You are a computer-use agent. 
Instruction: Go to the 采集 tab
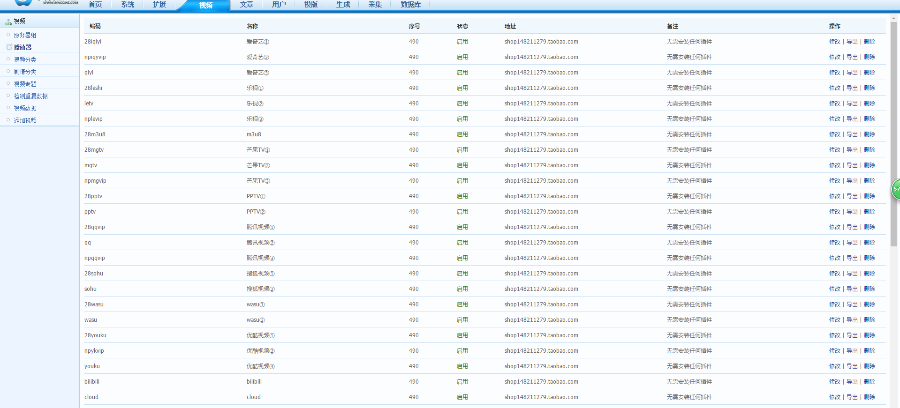[x=374, y=4]
